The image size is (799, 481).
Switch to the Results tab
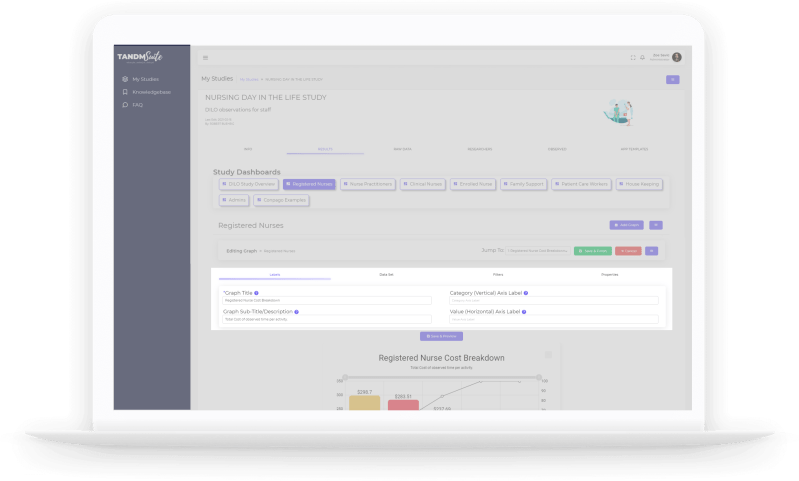coord(325,149)
